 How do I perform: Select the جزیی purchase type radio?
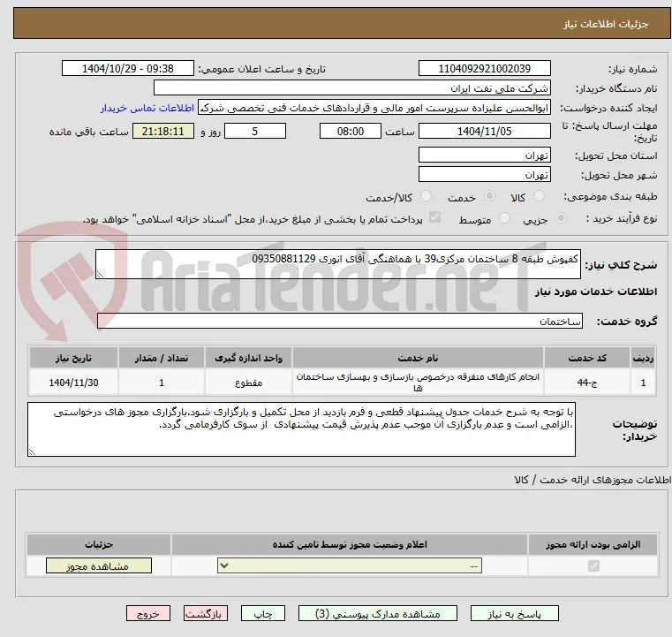[561, 218]
